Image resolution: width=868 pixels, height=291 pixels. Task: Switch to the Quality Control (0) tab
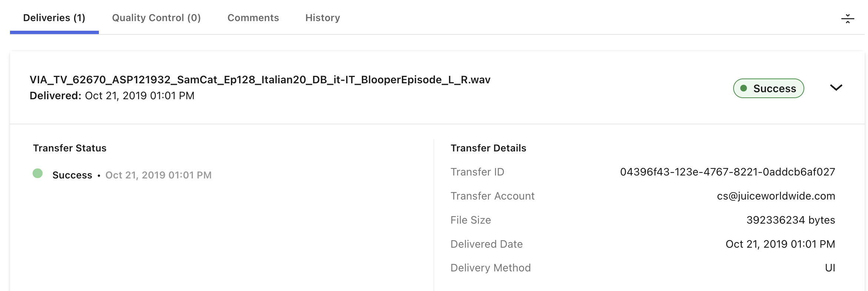[156, 18]
